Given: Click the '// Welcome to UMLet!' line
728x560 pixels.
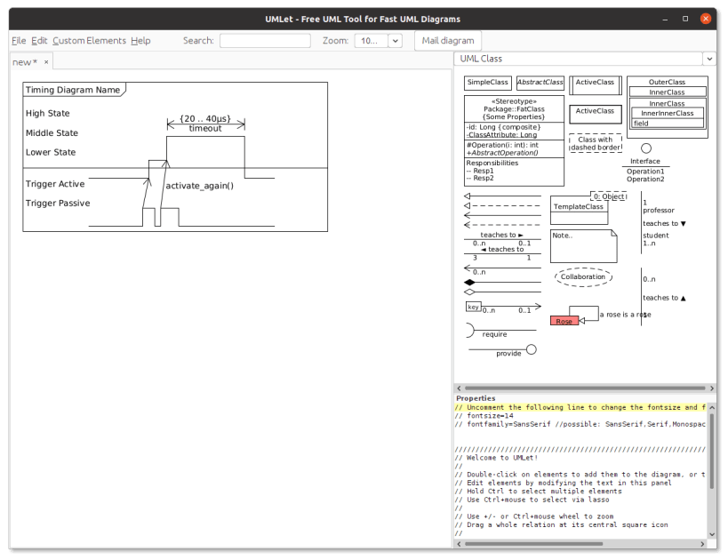Looking at the screenshot, I should click(496, 458).
